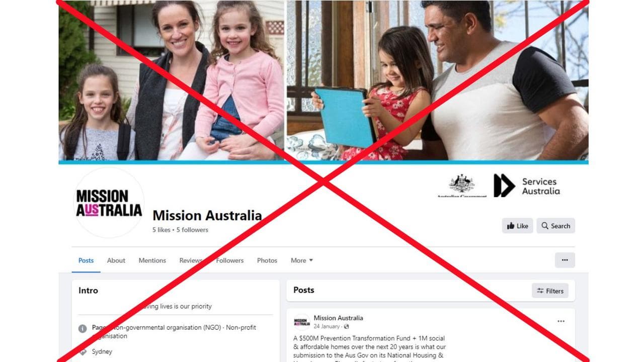Switch to the About tab

[116, 260]
